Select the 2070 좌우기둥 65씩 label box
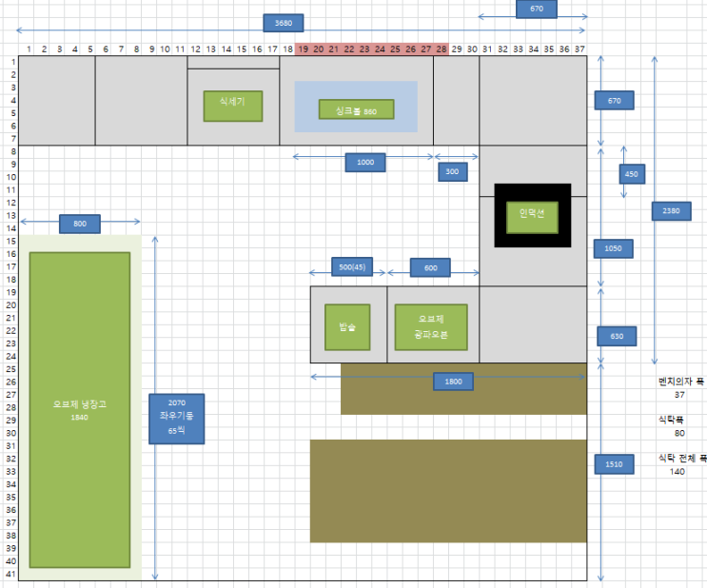Screen dimensions: 707x588 click(176, 419)
